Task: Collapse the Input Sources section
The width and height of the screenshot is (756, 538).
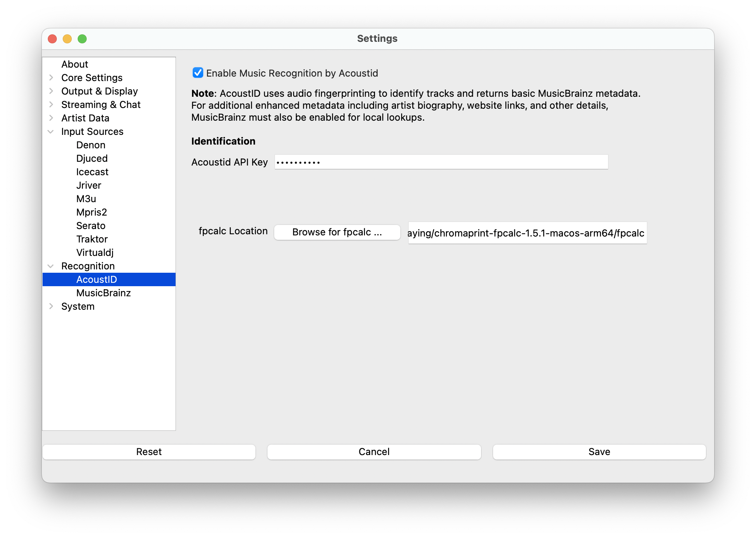Action: [x=51, y=132]
